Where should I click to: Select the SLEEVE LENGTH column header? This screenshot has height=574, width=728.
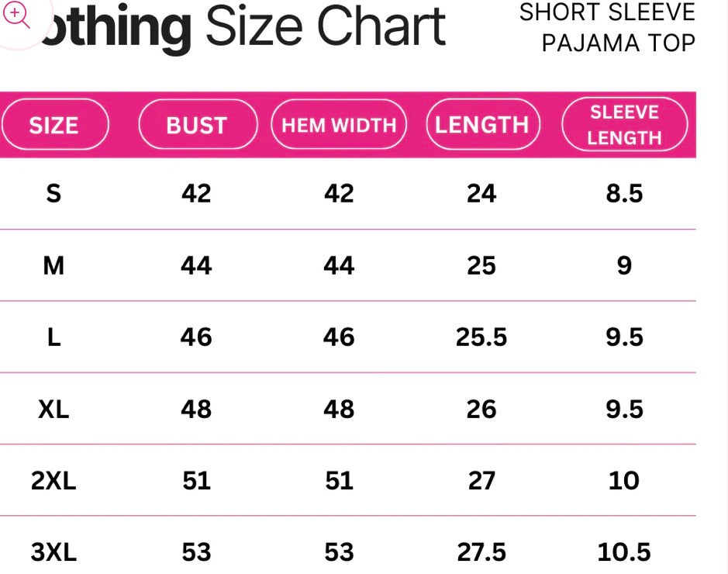(x=624, y=124)
